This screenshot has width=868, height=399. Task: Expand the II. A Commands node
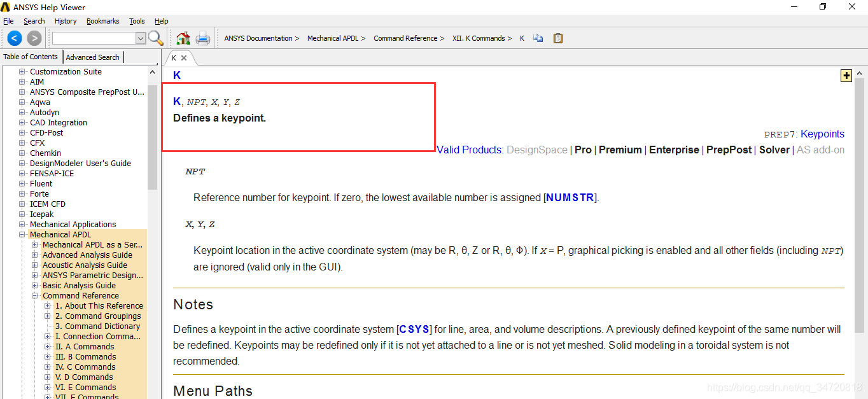click(x=48, y=347)
